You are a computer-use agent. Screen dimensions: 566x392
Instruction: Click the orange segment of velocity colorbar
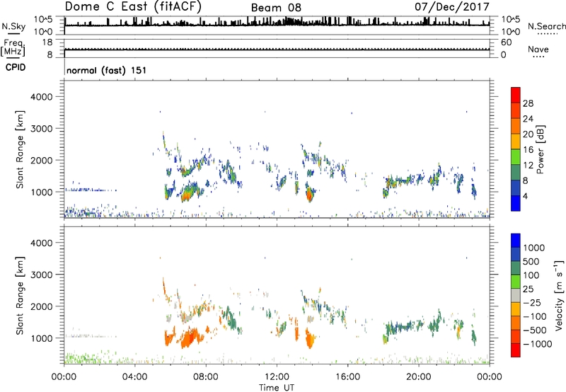pos(516,323)
